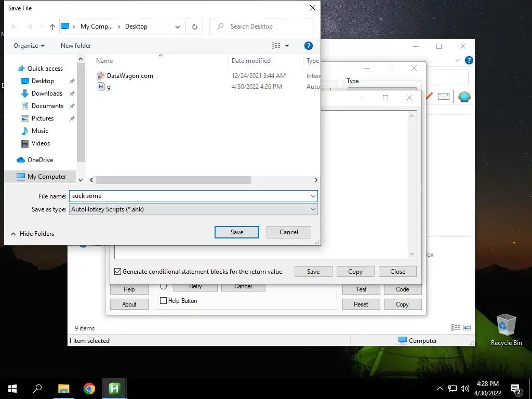Open Downloads in navigation pane
The image size is (532, 399).
[47, 94]
